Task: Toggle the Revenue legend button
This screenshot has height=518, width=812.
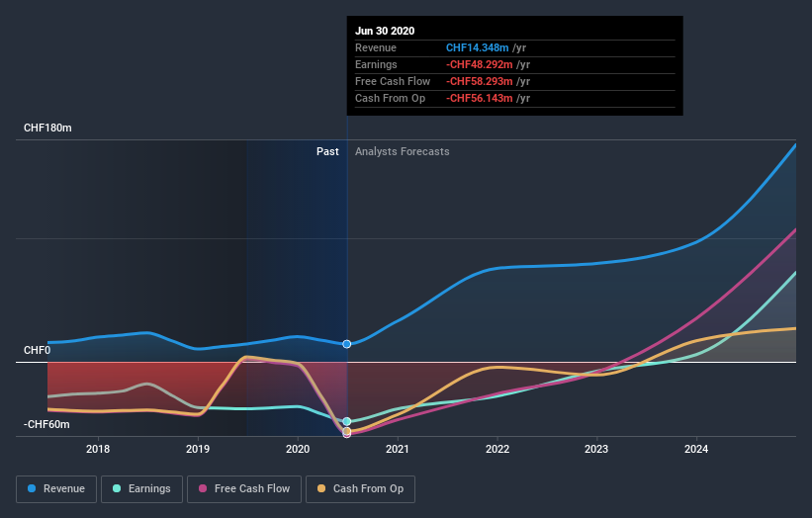Action: click(56, 489)
